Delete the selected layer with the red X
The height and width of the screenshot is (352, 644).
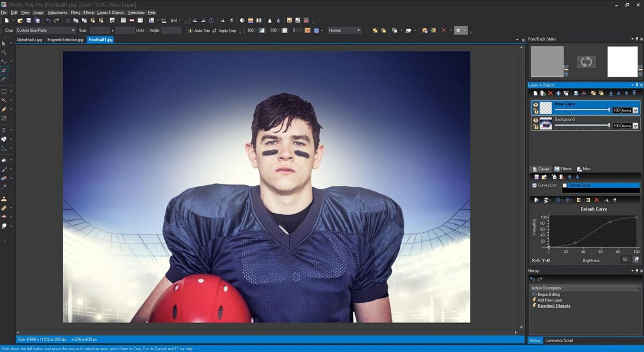click(x=550, y=93)
